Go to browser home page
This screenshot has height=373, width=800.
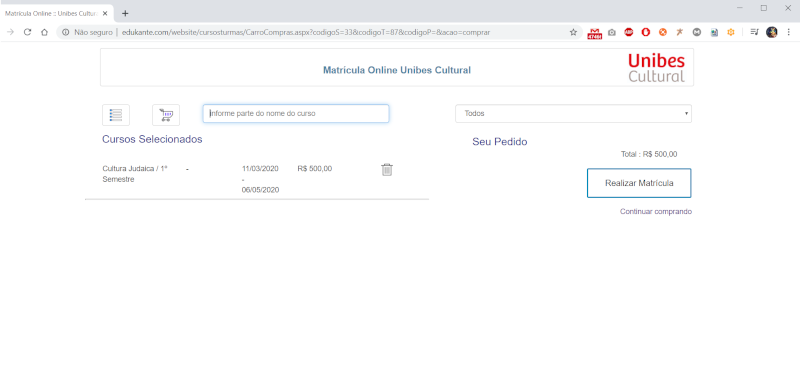pos(44,32)
